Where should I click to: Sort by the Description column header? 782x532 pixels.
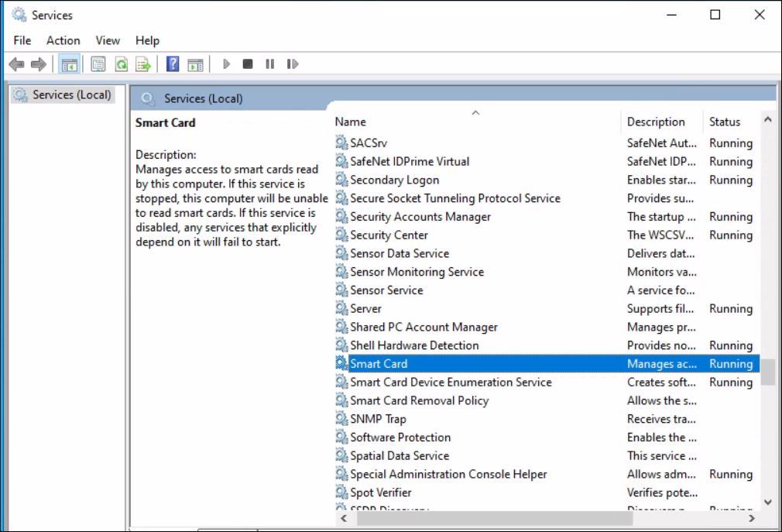click(x=662, y=122)
